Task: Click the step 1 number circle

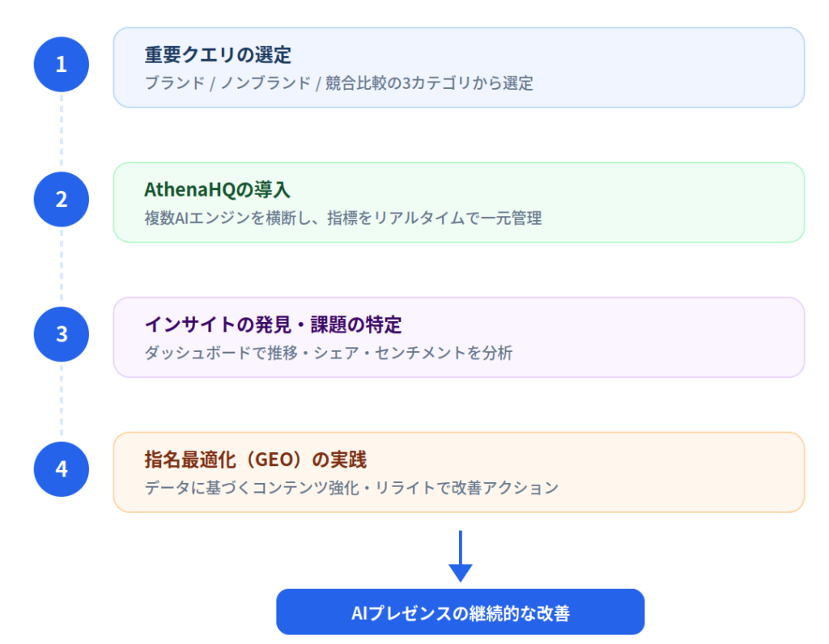Action: pyautogui.click(x=61, y=65)
